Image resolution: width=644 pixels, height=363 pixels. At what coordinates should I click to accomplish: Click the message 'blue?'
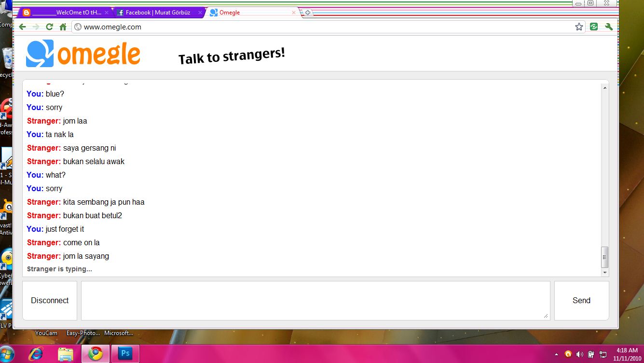pyautogui.click(x=55, y=94)
